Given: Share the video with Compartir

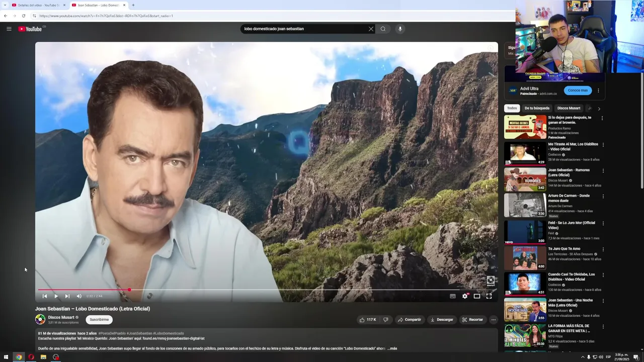Looking at the screenshot, I should click(409, 320).
